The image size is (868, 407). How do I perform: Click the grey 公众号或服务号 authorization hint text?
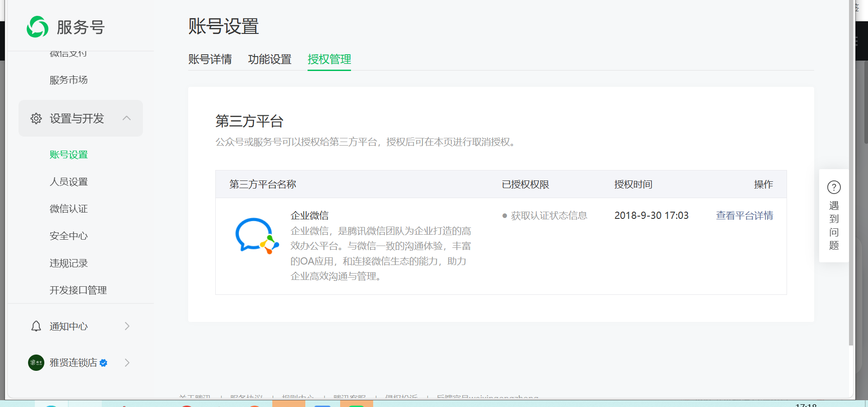pyautogui.click(x=365, y=142)
